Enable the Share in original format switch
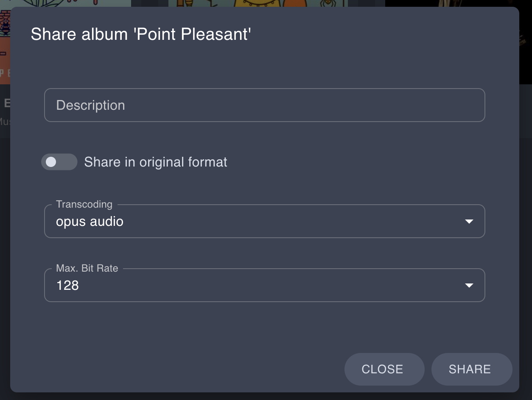 [59, 162]
